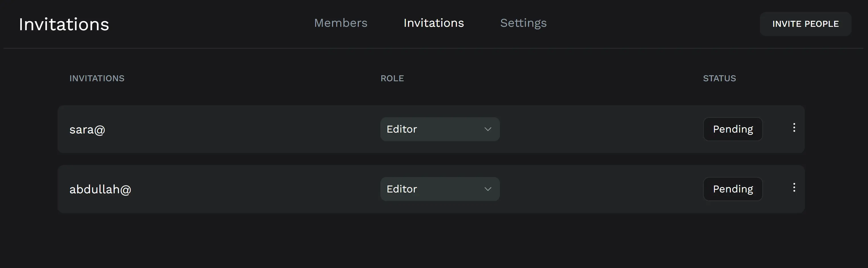Select the empty area of sara@'s invitation row
Viewport: 868px width, 268px height.
pos(600,129)
